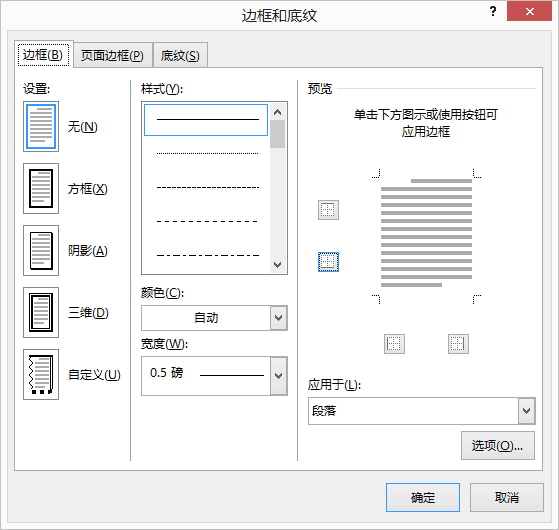Toggle the top border button in preview
Screen dimensions: 559x530
(328, 210)
